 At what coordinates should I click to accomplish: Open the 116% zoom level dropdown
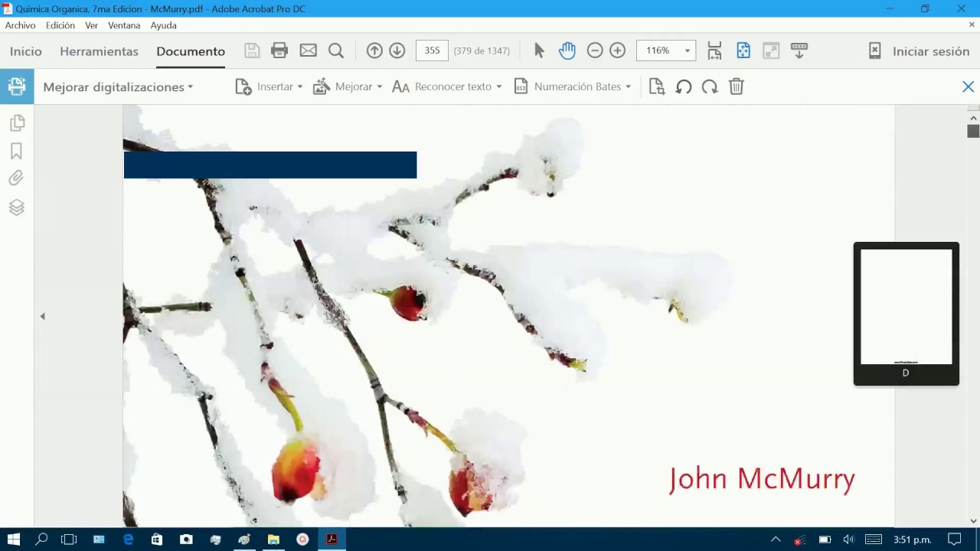[x=687, y=51]
